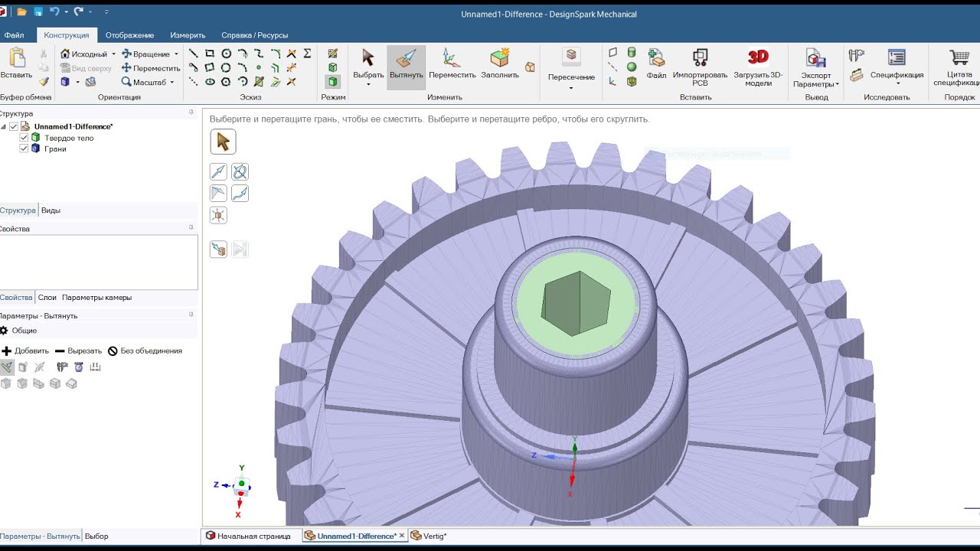
Task: Choose the Переместить tool in Изменить group
Action: [452, 64]
